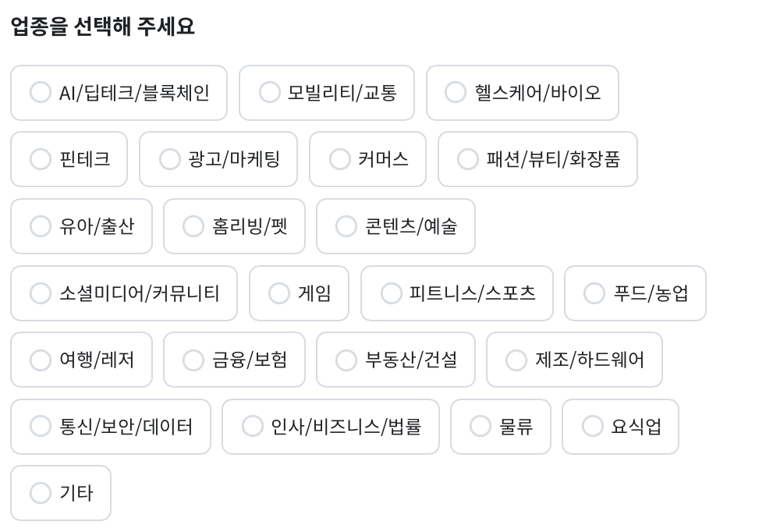Select the 부동산/건설 radio option

[346, 360]
